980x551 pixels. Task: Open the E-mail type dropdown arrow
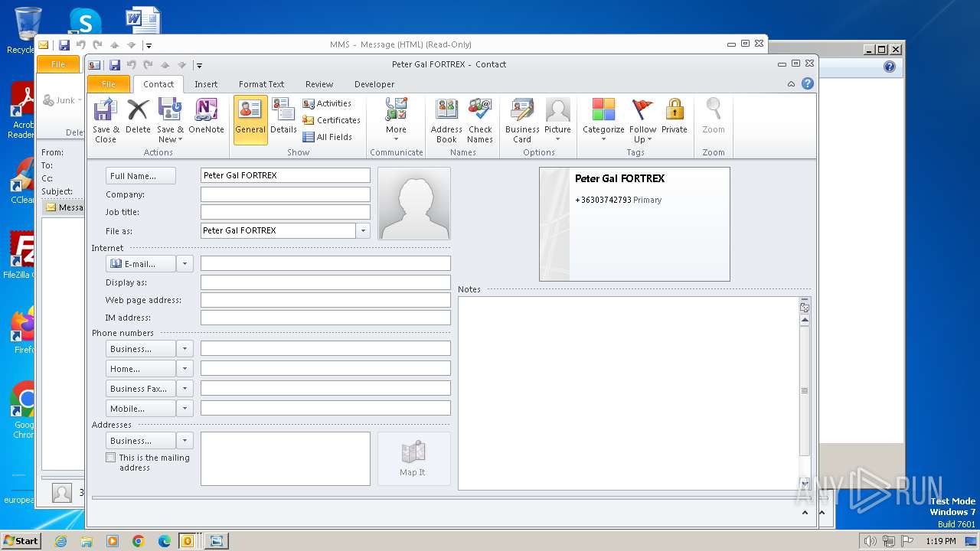pyautogui.click(x=185, y=264)
